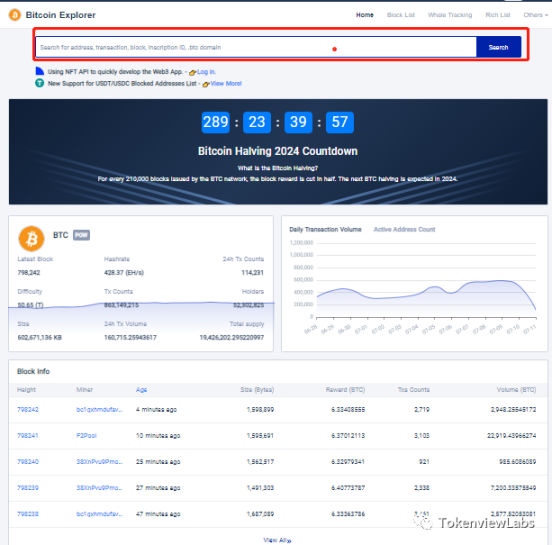Select the Daily Transaction Volume tab

(x=325, y=230)
